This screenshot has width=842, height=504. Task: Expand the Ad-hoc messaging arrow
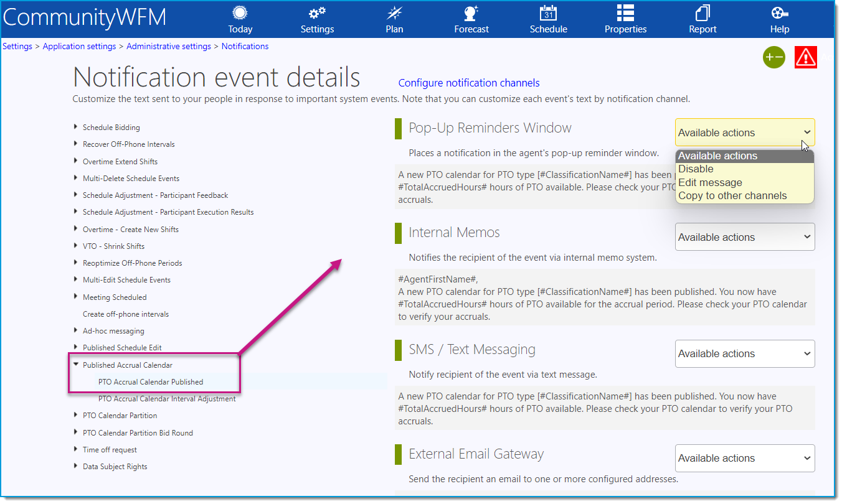[76, 330]
